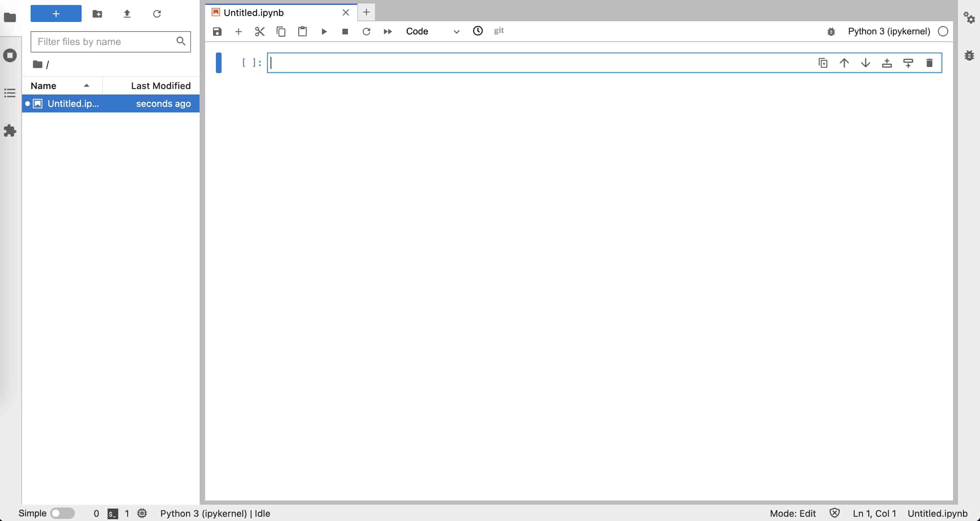Viewport: 980px width, 521px height.
Task: Open a new launcher tab with plus
Action: pos(366,12)
